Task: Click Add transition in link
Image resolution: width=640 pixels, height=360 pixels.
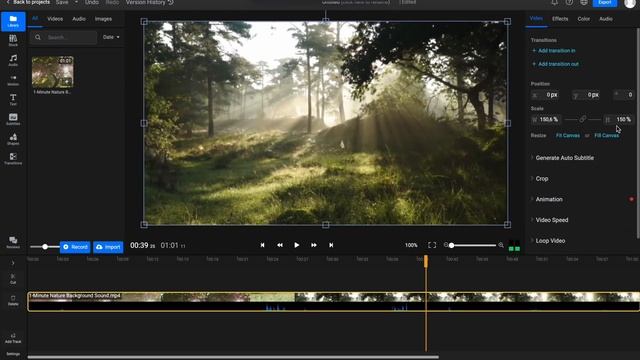Action: point(553,51)
